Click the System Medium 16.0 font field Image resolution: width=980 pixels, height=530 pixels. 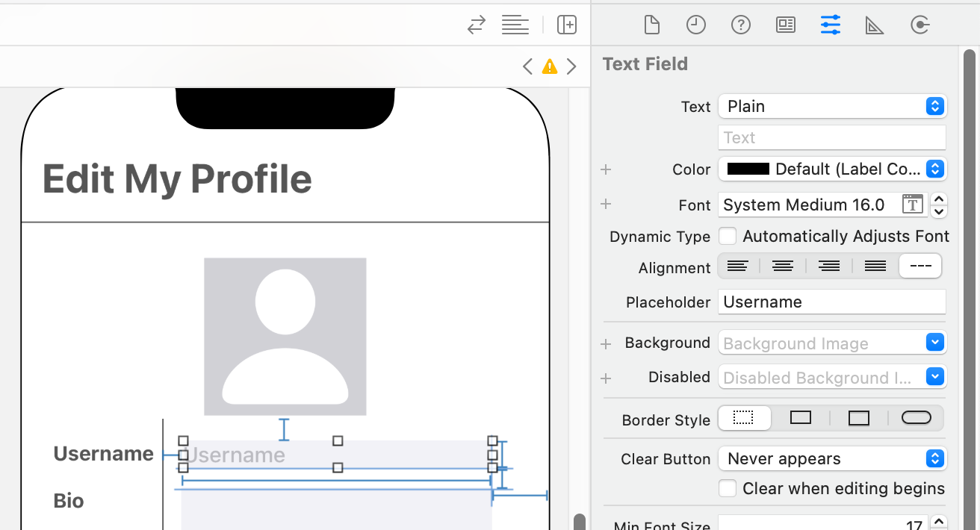[822, 205]
